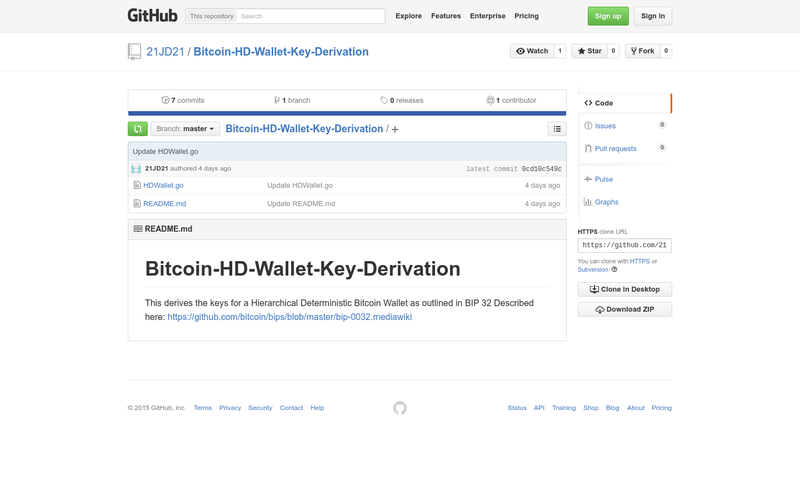Click file icon next to HDWallet.go
This screenshot has height=500, width=800.
tap(137, 185)
